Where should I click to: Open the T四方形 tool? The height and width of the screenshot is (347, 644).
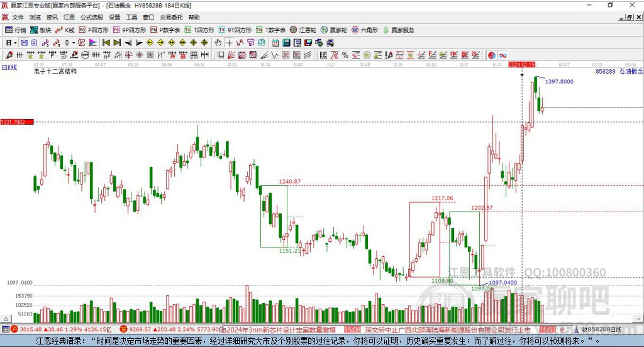(199, 30)
